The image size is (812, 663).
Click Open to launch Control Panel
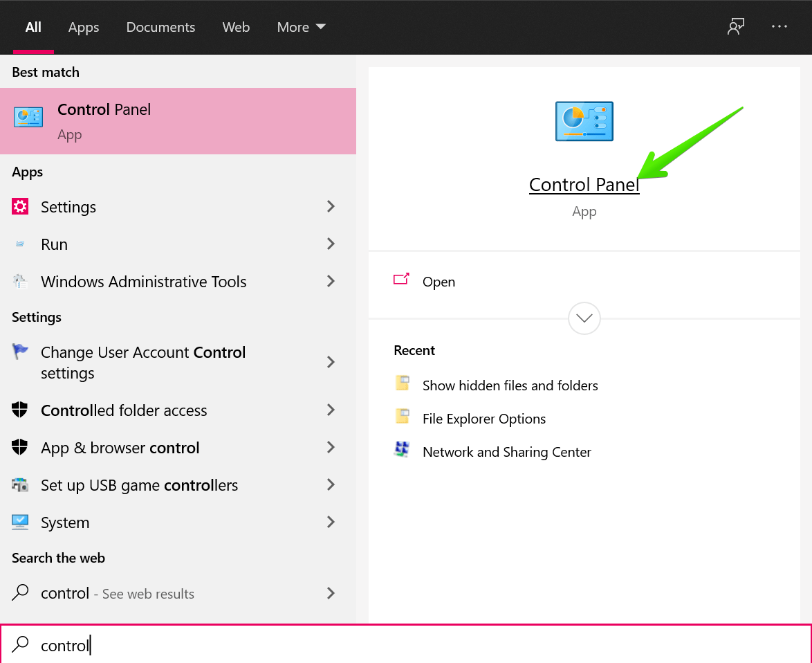(439, 282)
